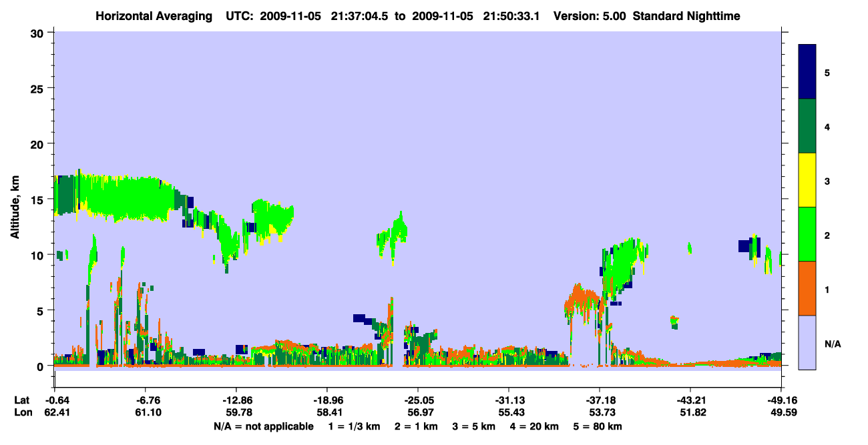Click the latitude value -12.86
Image resolution: width=868 pixels, height=445 pixels.
[x=236, y=400]
